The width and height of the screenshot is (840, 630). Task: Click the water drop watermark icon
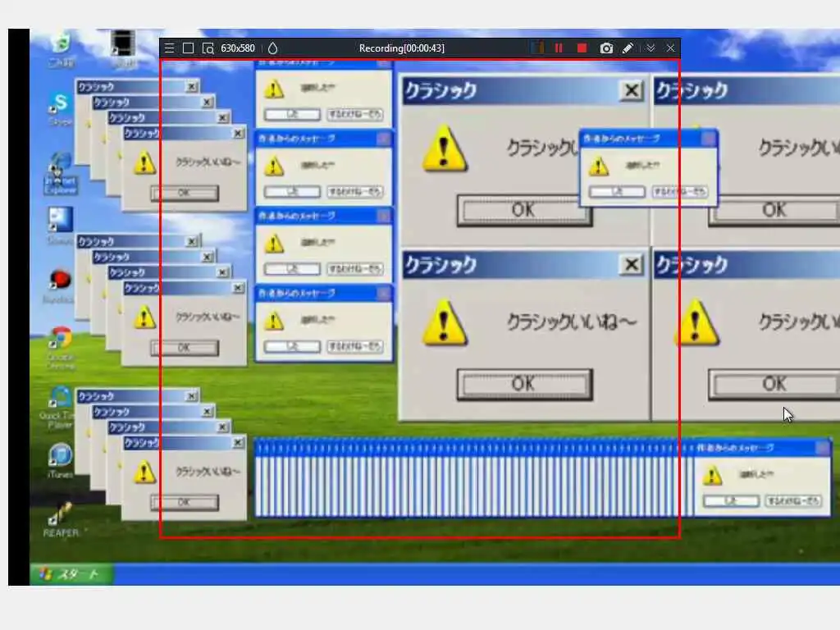[x=272, y=48]
